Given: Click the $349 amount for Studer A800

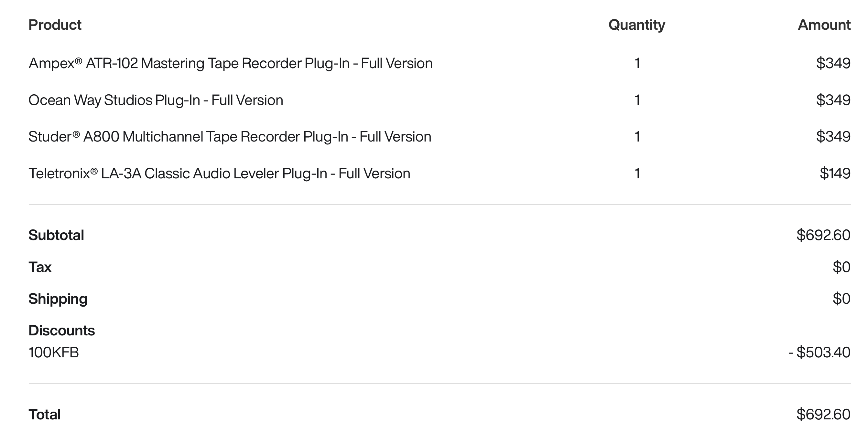Looking at the screenshot, I should pos(833,137).
